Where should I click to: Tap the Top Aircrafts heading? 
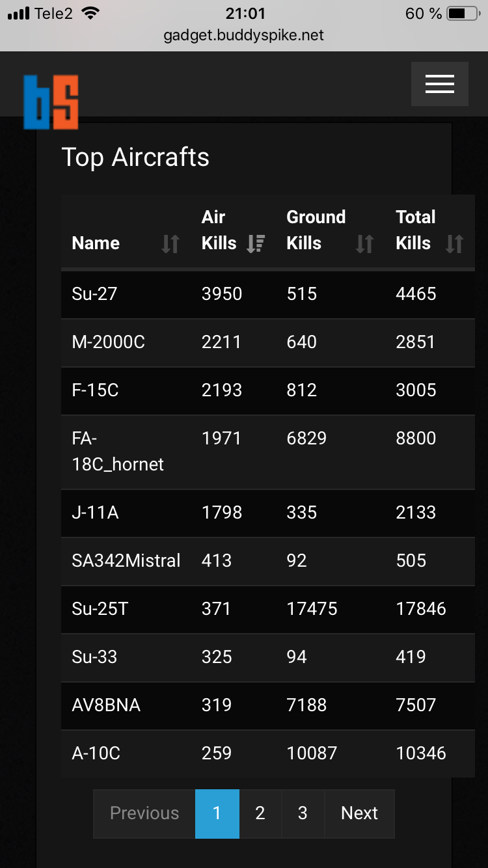(x=135, y=157)
